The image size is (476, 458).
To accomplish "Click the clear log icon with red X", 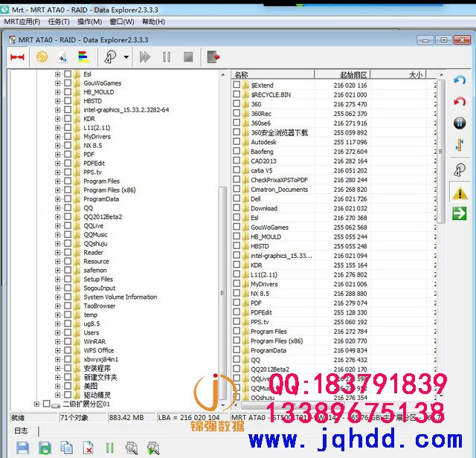I will pyautogui.click(x=88, y=448).
